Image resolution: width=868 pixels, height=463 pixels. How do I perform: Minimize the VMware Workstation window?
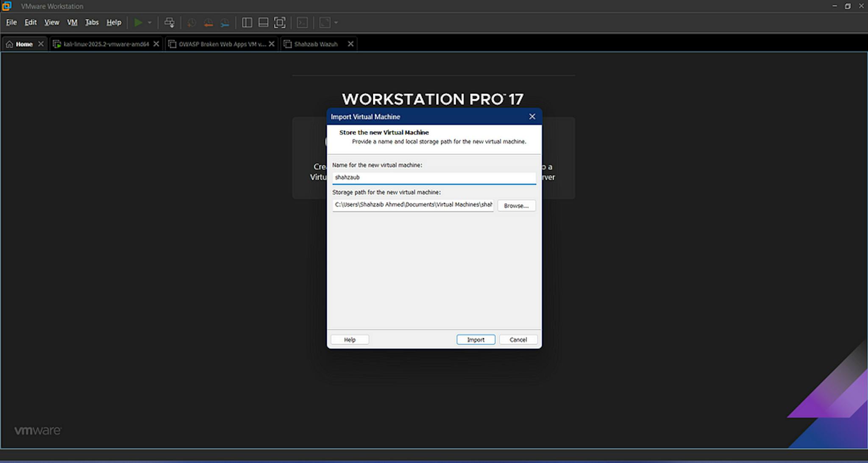(835, 6)
